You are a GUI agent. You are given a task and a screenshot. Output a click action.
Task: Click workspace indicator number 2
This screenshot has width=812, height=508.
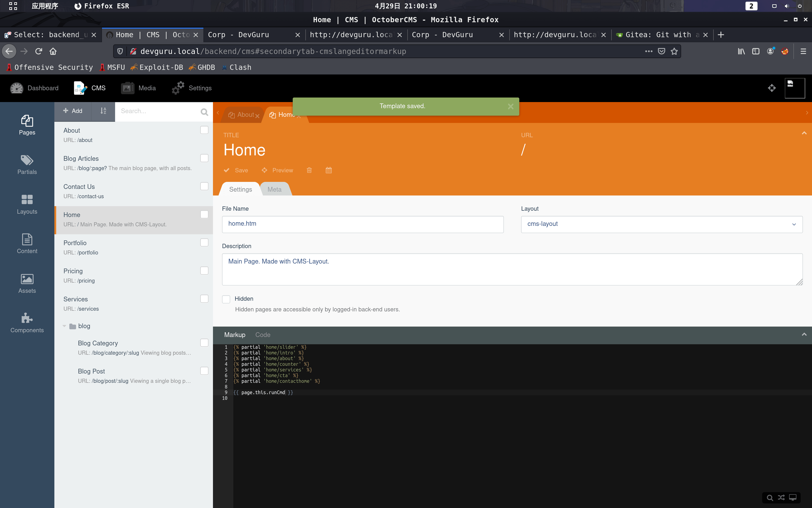751,6
